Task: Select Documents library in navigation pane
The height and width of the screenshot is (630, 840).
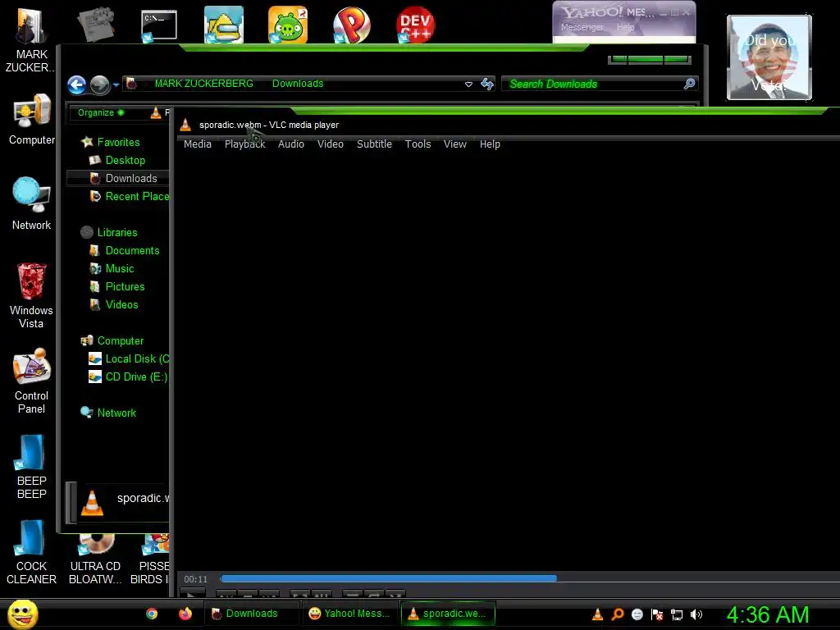Action: click(x=132, y=251)
